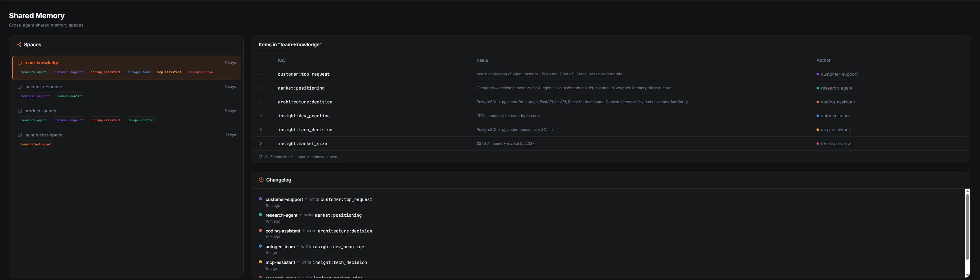Click the product-launch database icon
Screen dimensions: 980x280
pos(20,111)
